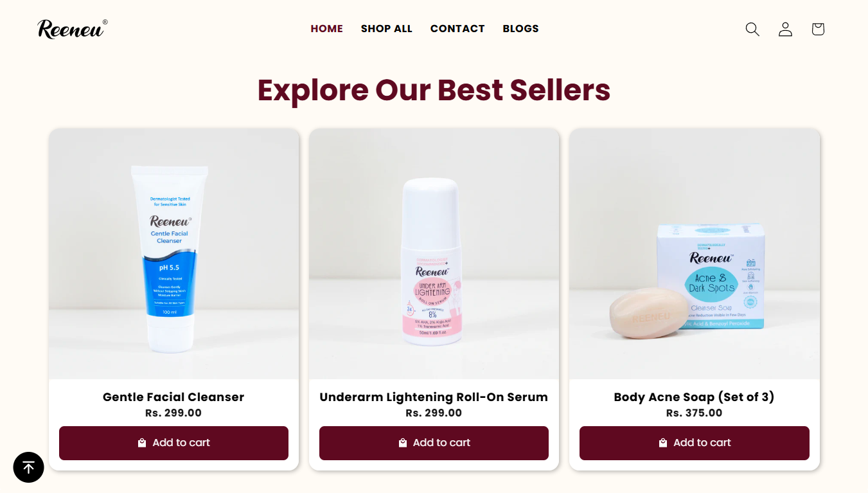Open Body Acne Soap (Set of 3) link
Image resolution: width=868 pixels, height=493 pixels.
click(x=694, y=397)
